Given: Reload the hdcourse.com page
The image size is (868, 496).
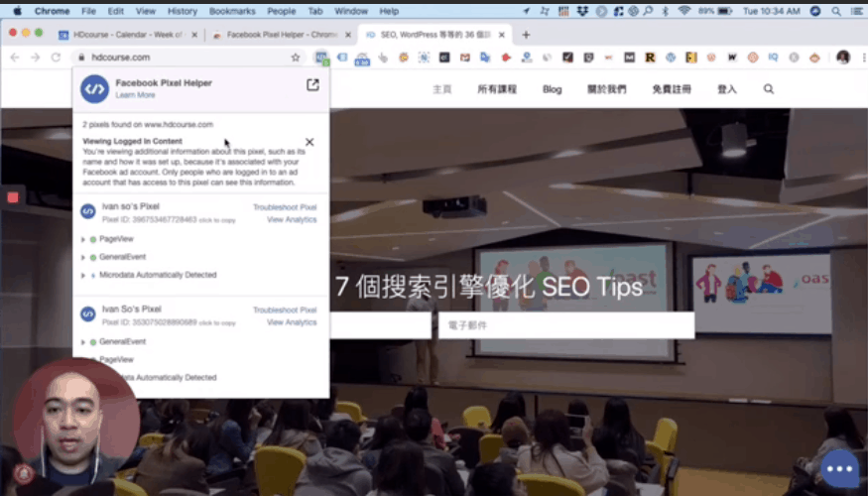Looking at the screenshot, I should [56, 57].
